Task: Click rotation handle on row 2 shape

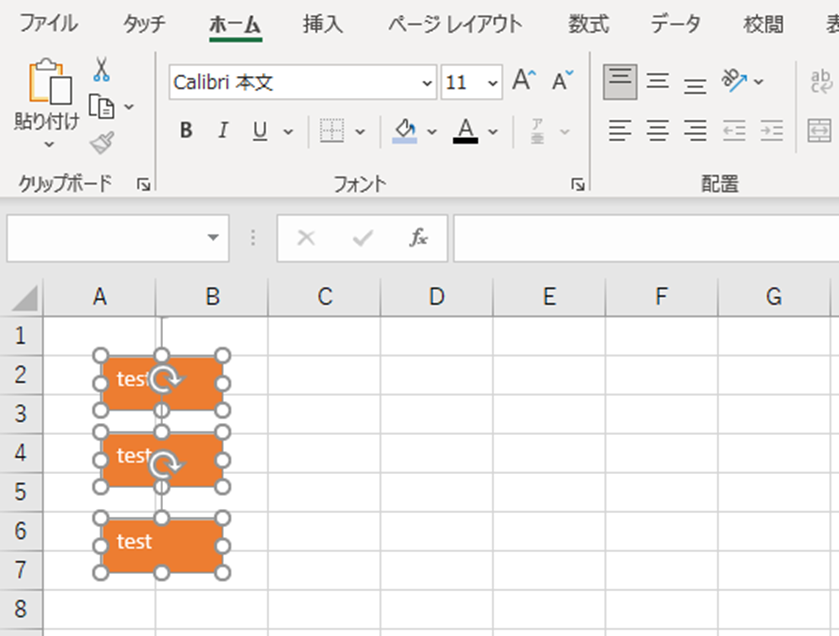Action: coord(166,379)
